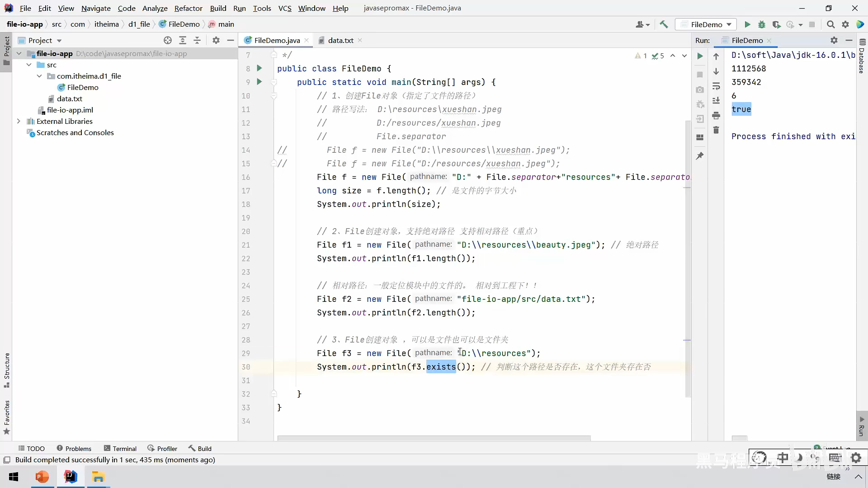The height and width of the screenshot is (488, 868).
Task: Open the Problems tool window
Action: (x=74, y=448)
